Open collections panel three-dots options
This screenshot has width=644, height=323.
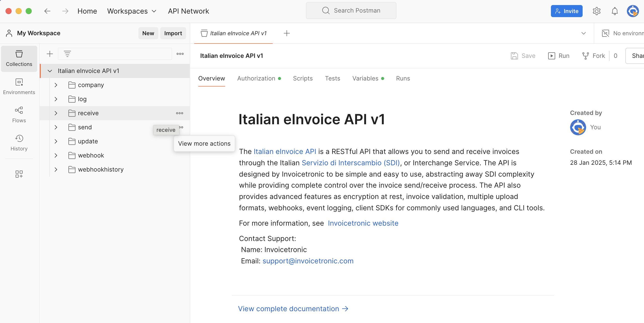coord(180,54)
